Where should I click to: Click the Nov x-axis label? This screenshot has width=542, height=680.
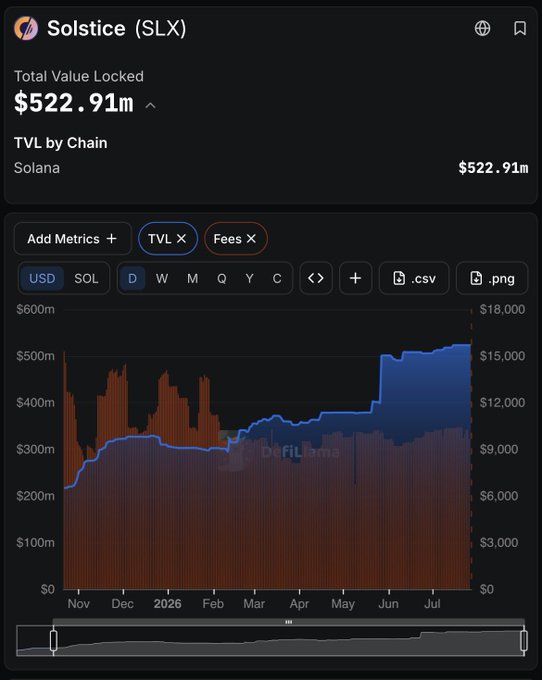[x=78, y=604]
